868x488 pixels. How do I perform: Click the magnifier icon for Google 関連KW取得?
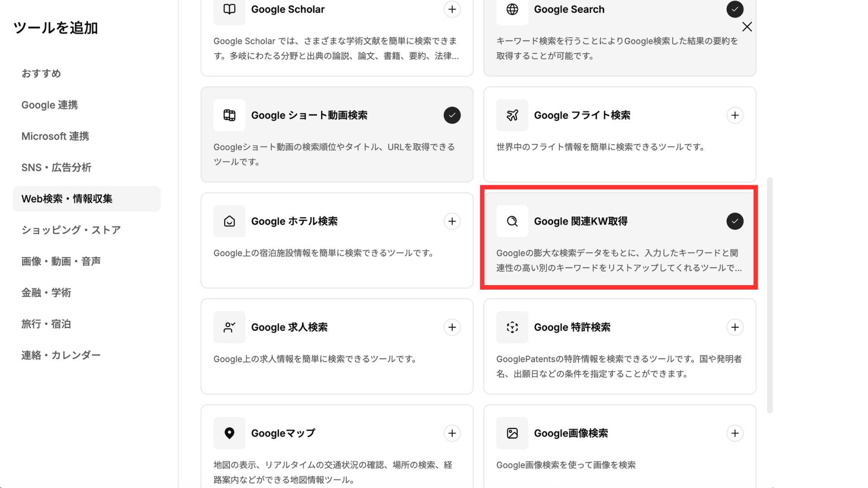512,221
